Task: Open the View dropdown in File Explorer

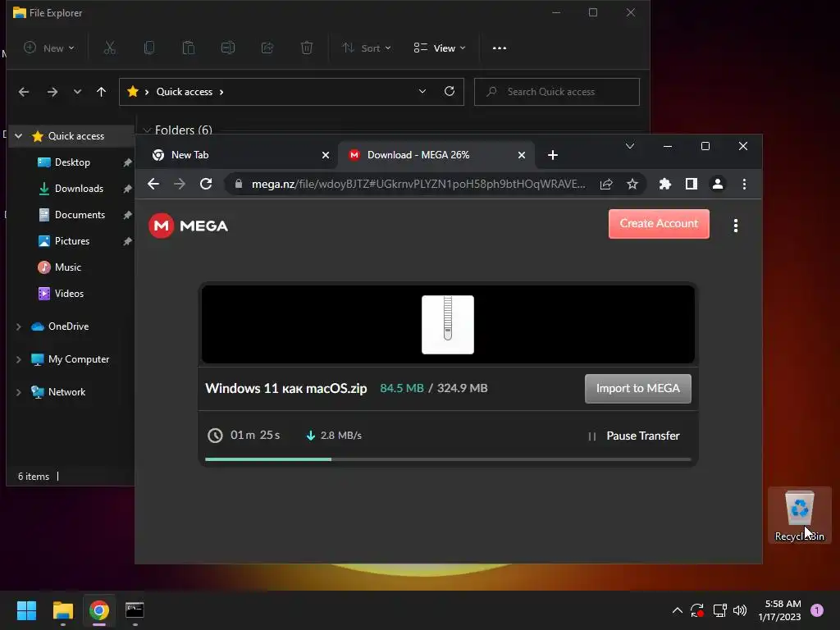Action: pyautogui.click(x=440, y=48)
